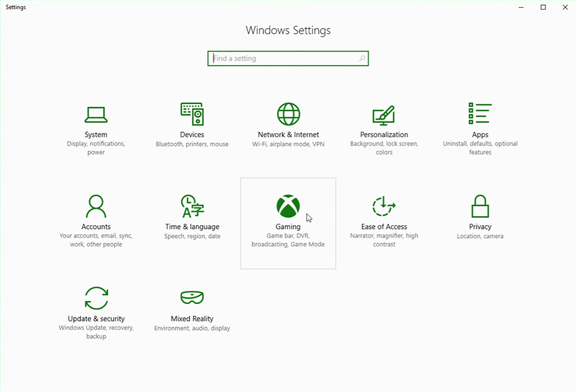Open the Devices keyboard and speaker icon

(192, 114)
